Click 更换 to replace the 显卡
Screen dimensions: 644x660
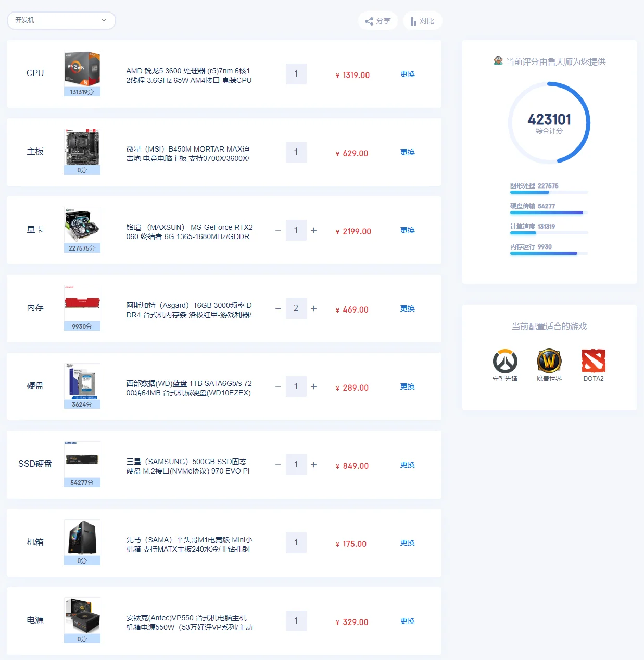point(408,230)
